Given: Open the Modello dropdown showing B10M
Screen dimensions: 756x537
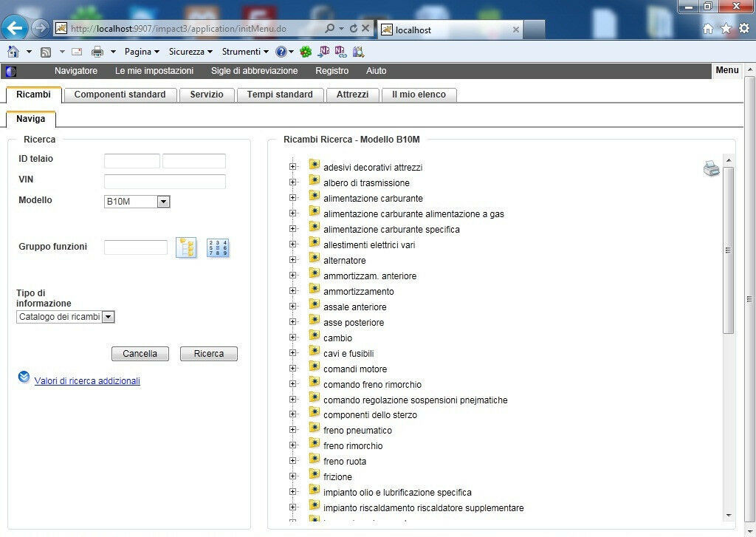Looking at the screenshot, I should (x=163, y=202).
